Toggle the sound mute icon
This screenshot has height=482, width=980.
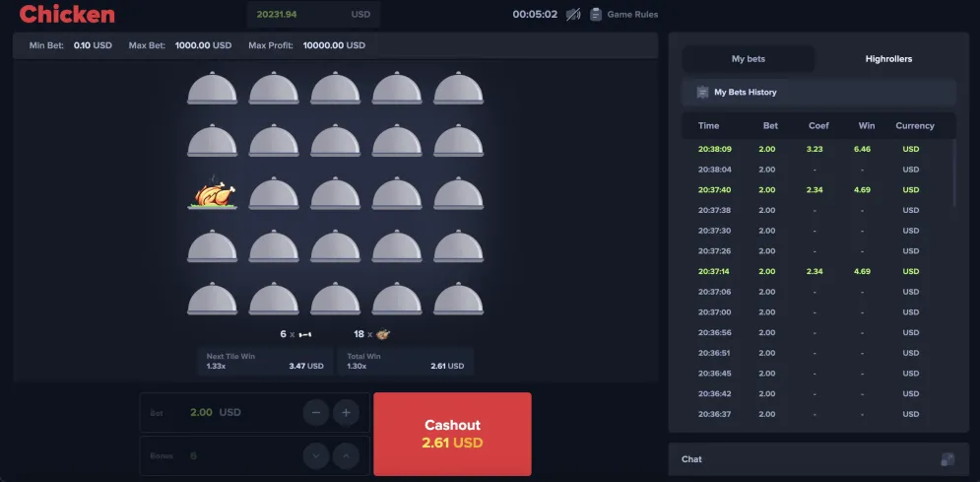coord(573,14)
